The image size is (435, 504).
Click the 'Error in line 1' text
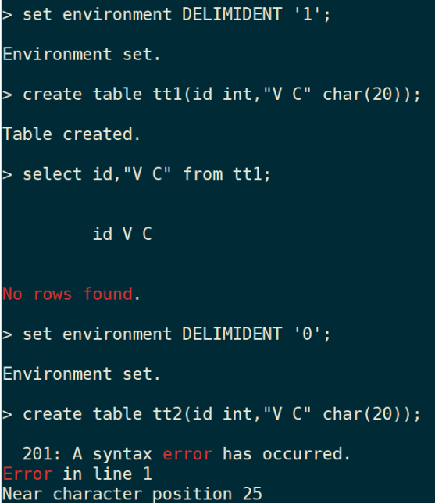(77, 474)
